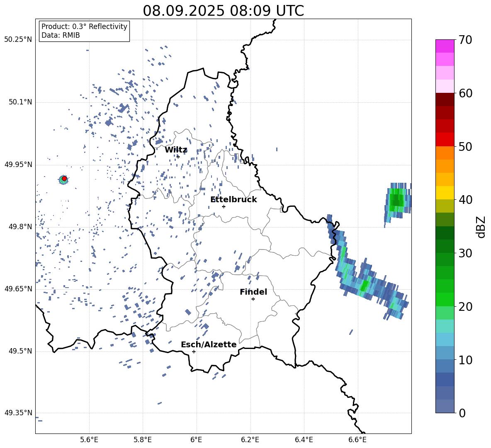491x448 pixels.
Task: Click the 40 tick label on colorbar
Action: tap(465, 200)
